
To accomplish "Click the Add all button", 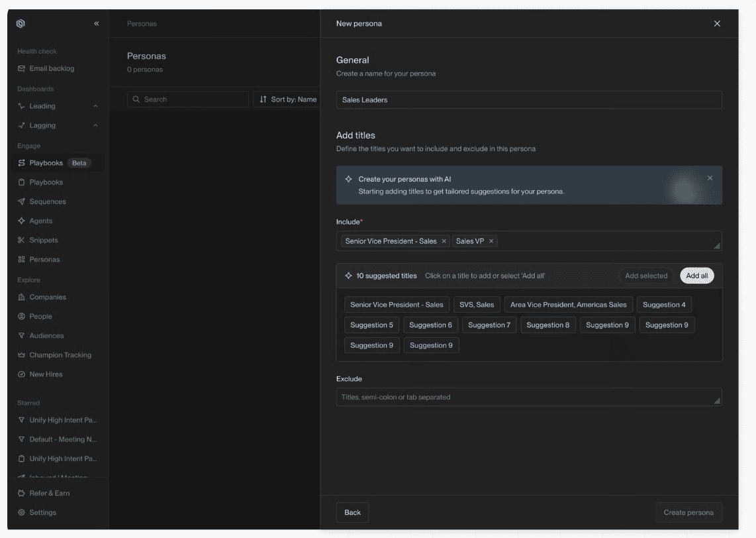I will pyautogui.click(x=696, y=276).
